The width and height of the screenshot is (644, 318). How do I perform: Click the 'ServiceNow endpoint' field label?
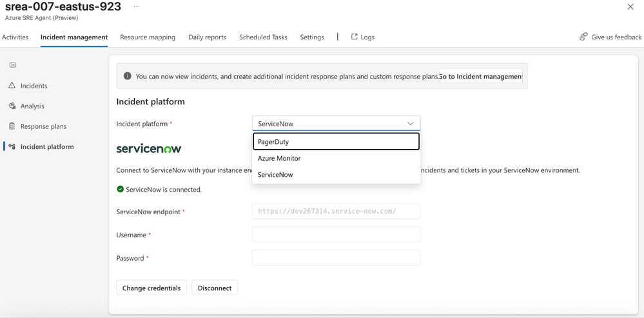tap(148, 212)
